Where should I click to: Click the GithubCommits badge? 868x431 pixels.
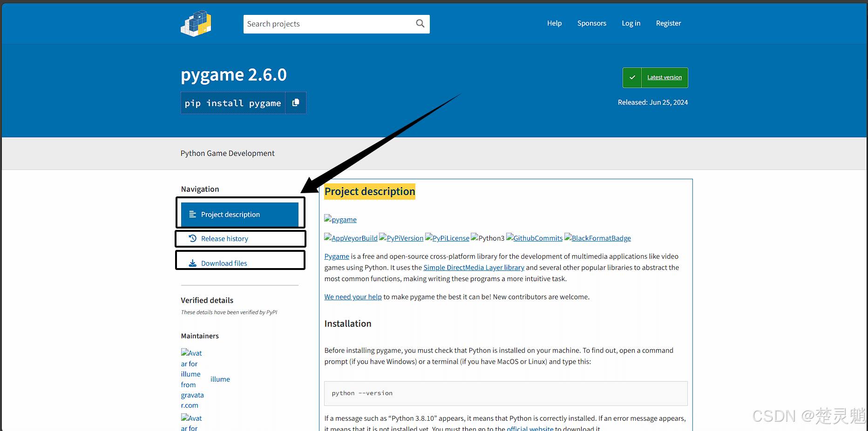pyautogui.click(x=535, y=238)
